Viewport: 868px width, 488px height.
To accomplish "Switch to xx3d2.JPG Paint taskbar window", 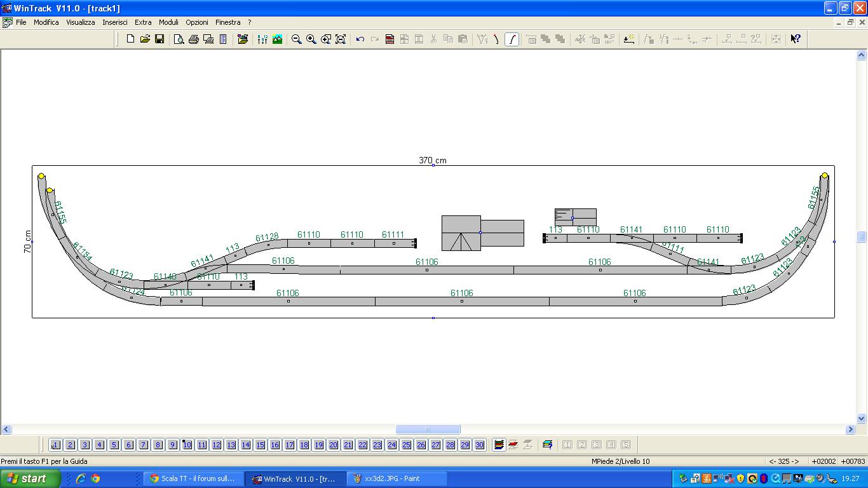I will pos(397,478).
